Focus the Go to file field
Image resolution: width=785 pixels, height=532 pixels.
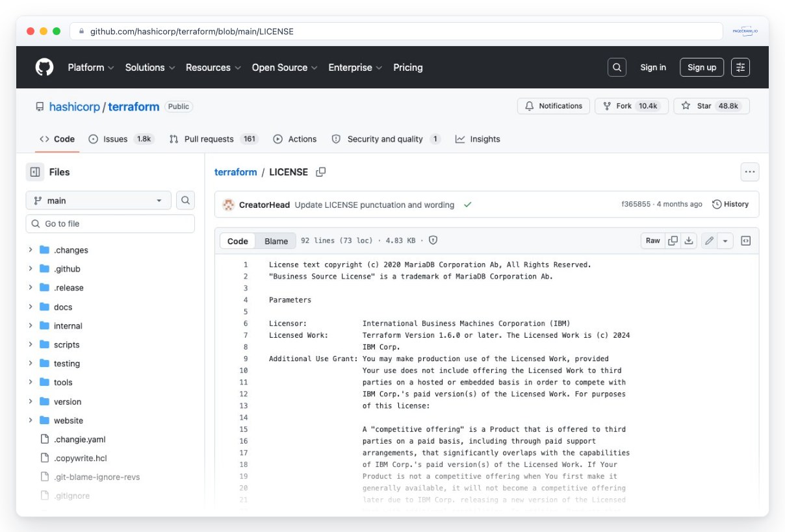tap(110, 223)
